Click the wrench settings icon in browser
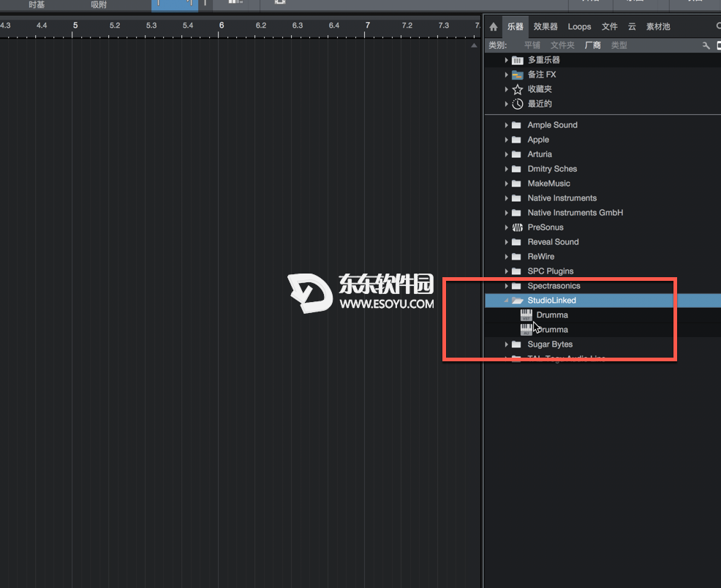 [x=706, y=45]
